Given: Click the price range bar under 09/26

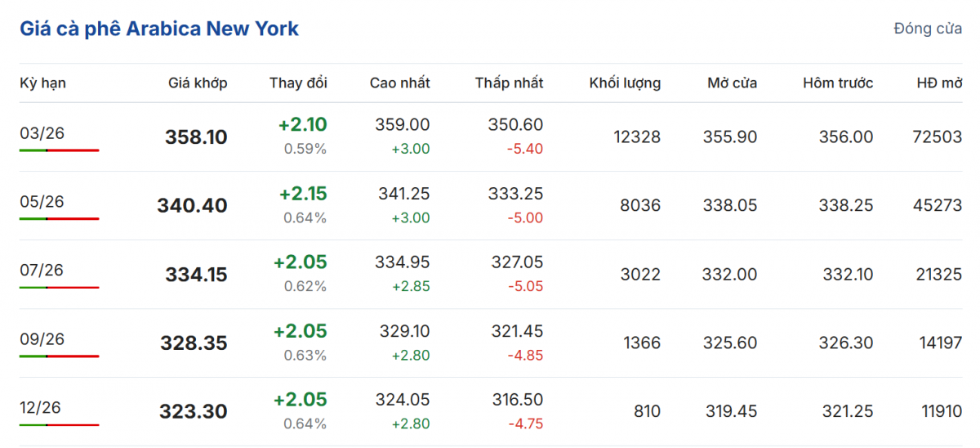Looking at the screenshot, I should click(x=59, y=356).
